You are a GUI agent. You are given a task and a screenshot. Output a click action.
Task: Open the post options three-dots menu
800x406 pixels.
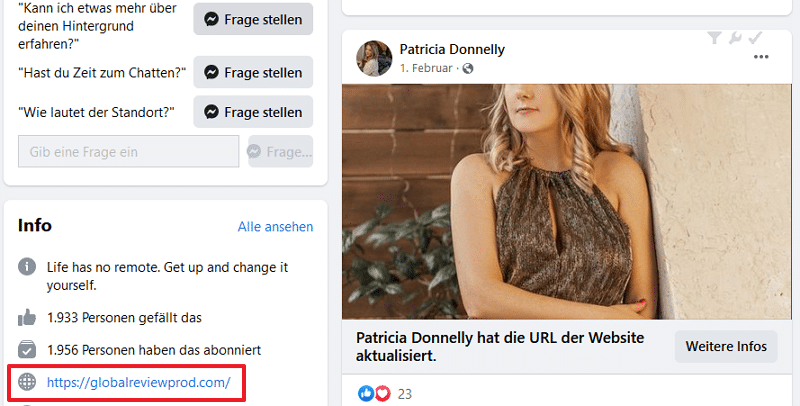click(x=761, y=57)
